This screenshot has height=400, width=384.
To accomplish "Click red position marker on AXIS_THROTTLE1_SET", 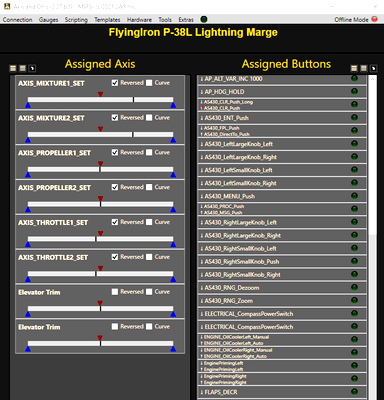I will pyautogui.click(x=100, y=233).
